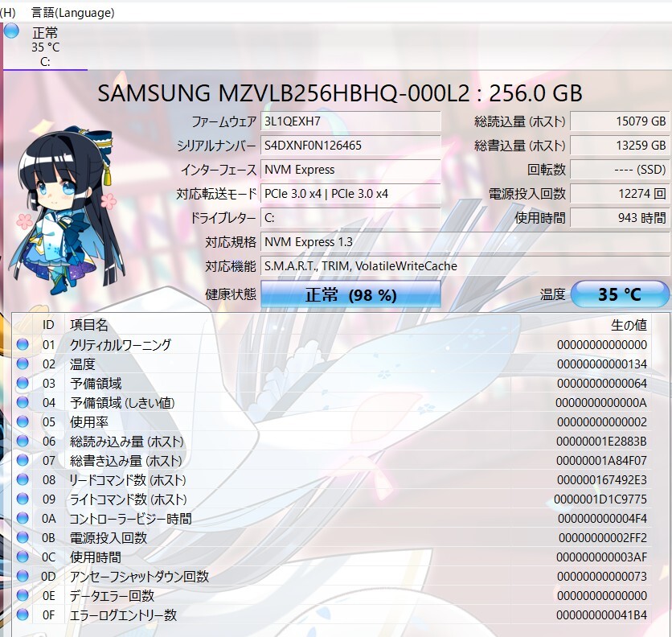Viewport: 672px width, 637px height.
Task: Click the total host reads value 15079 GB
Action: point(620,121)
